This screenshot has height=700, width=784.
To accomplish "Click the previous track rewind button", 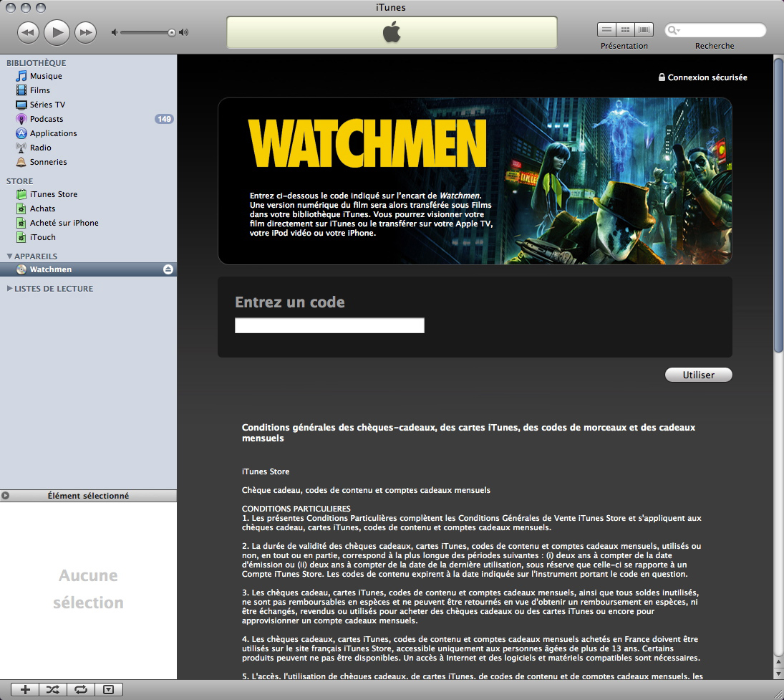I will click(29, 33).
